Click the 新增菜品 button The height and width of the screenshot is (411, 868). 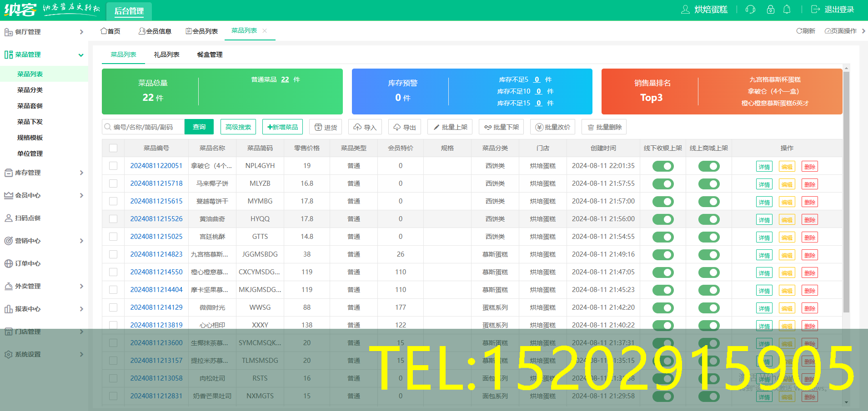click(x=283, y=127)
